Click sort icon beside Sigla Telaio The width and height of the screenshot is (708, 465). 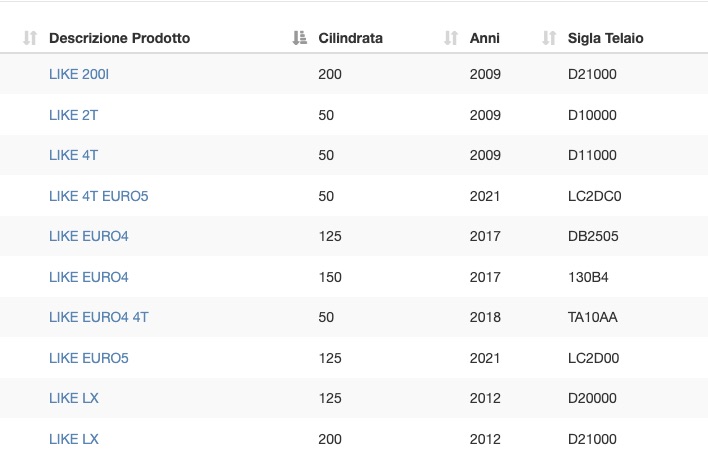point(549,38)
